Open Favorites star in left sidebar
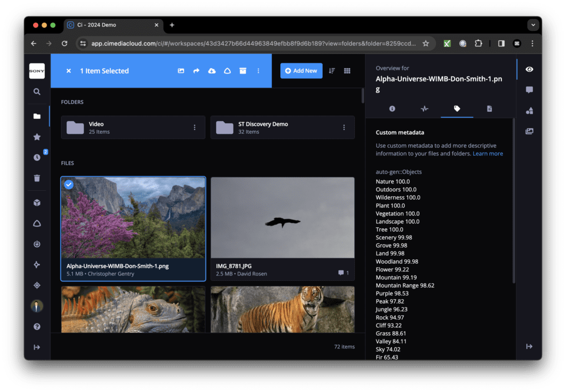This screenshot has height=392, width=566. coord(37,137)
